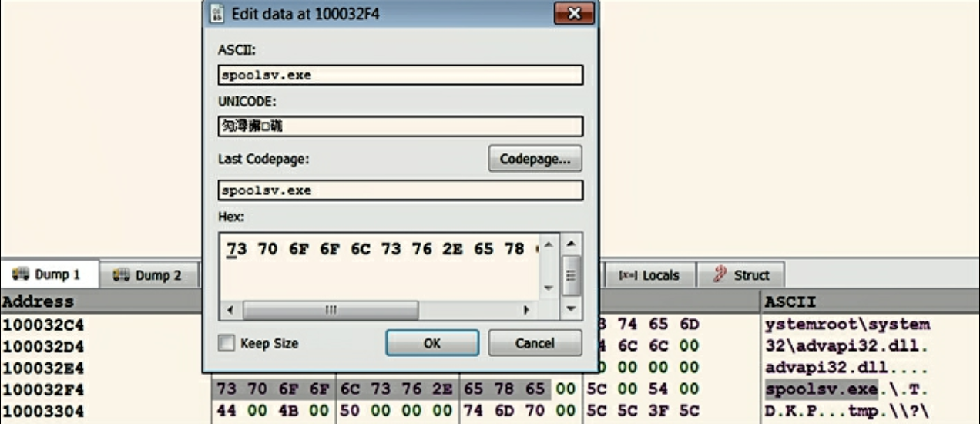This screenshot has height=424, width=980.
Task: Click the Struct tab icon
Action: (721, 274)
